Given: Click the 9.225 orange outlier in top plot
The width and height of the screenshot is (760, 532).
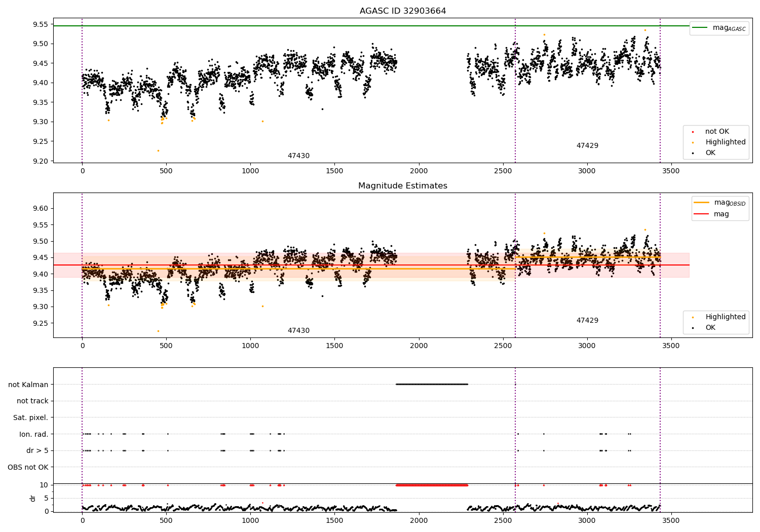Looking at the screenshot, I should pos(158,150).
